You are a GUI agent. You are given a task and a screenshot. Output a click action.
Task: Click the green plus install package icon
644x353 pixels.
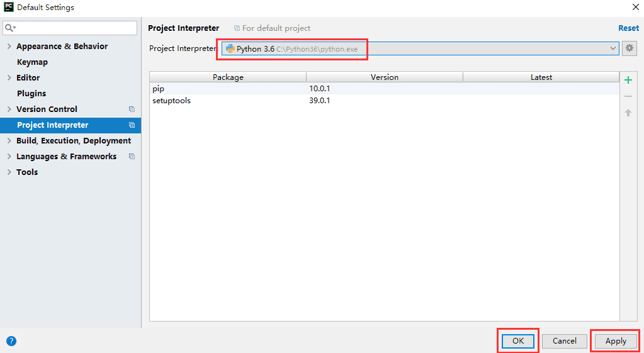[628, 80]
